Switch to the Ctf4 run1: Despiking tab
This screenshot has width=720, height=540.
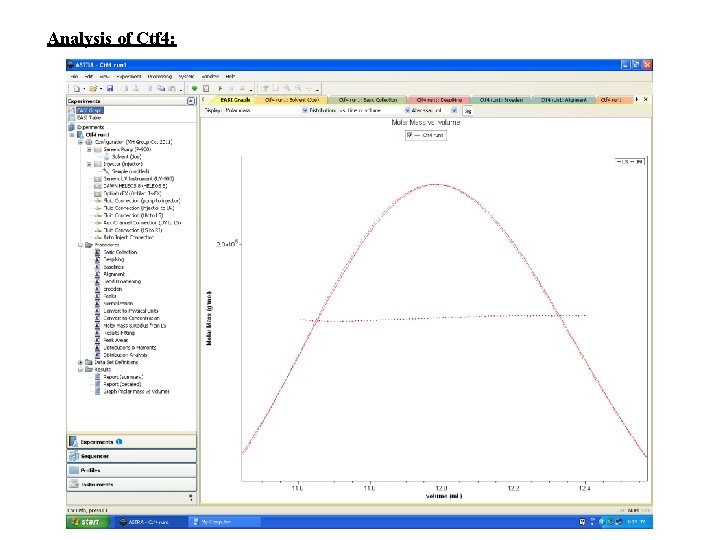pyautogui.click(x=439, y=100)
